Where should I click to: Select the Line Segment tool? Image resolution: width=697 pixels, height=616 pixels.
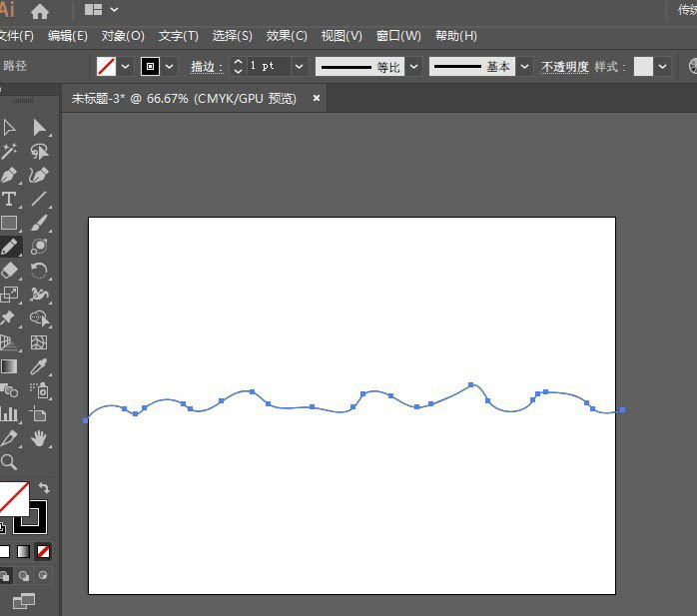39,199
